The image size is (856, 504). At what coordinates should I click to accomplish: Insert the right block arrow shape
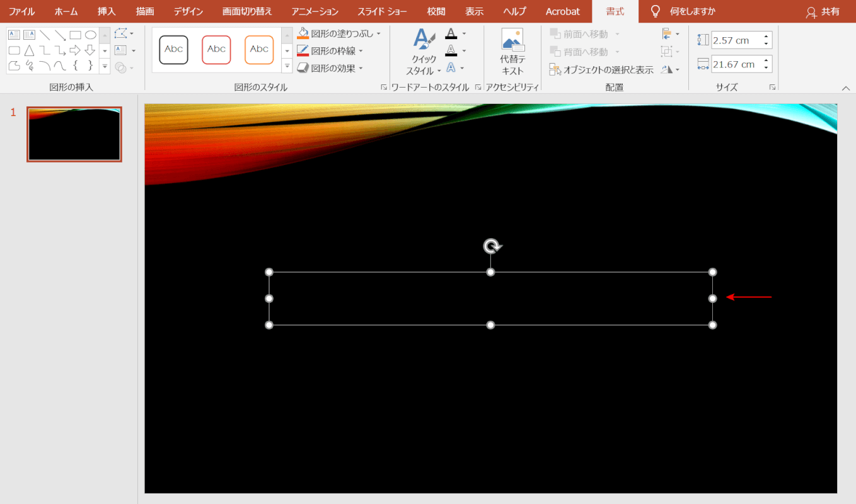tap(75, 50)
